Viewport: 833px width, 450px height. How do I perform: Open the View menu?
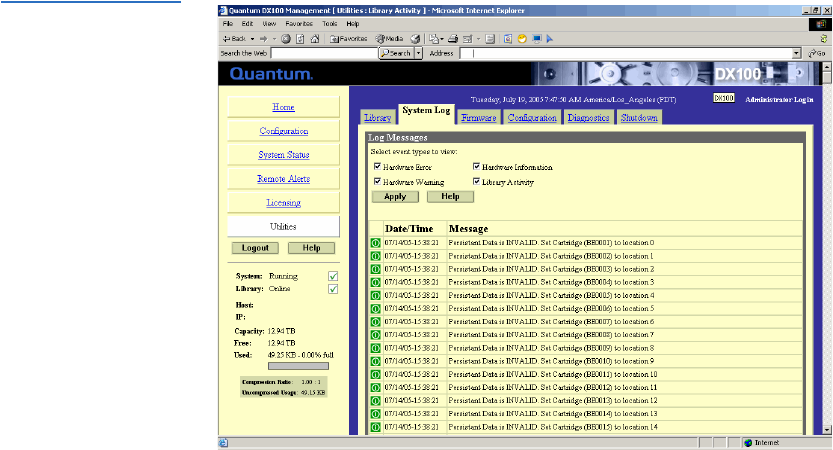click(269, 23)
